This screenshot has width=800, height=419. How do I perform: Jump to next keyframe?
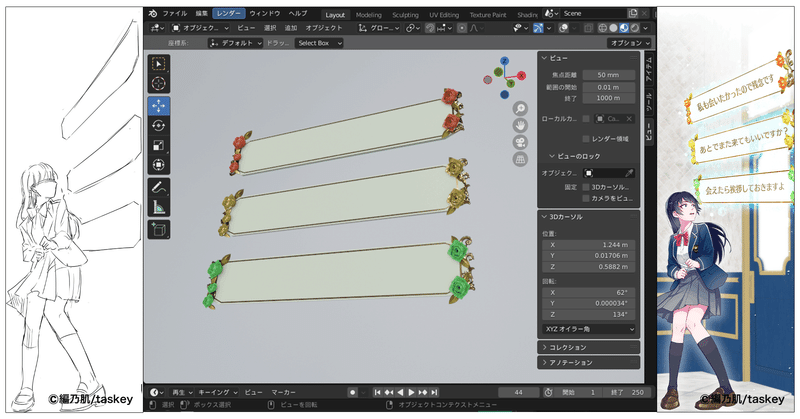423,392
